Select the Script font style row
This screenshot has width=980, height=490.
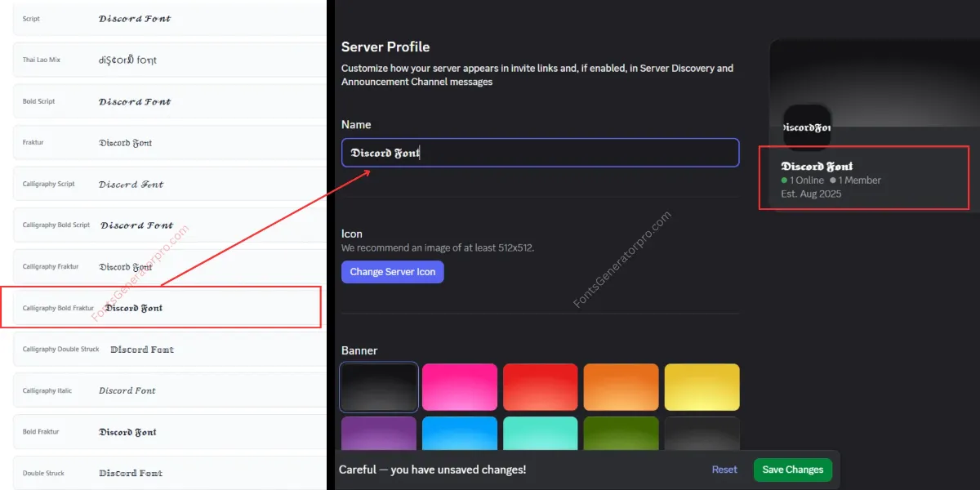167,18
